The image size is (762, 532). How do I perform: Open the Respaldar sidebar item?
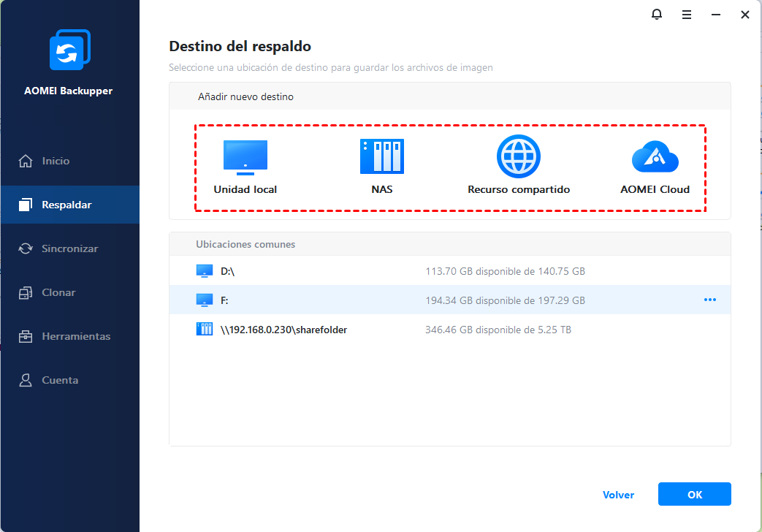[x=66, y=205]
